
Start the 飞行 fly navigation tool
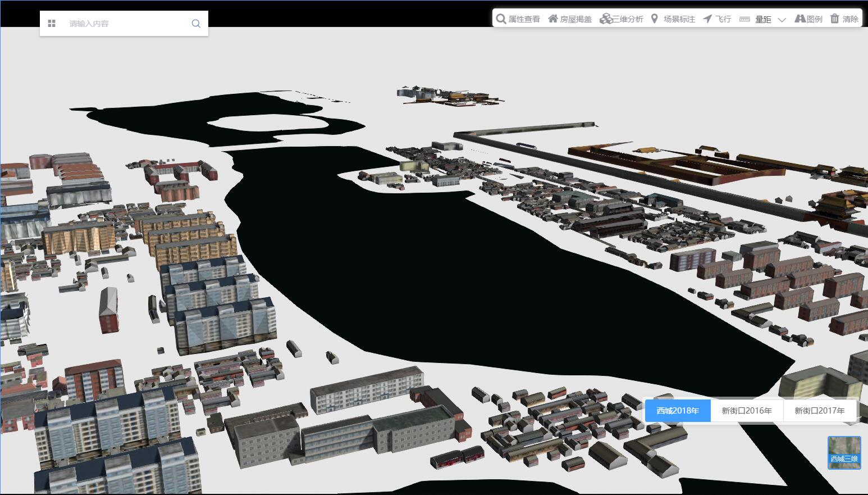coord(707,19)
